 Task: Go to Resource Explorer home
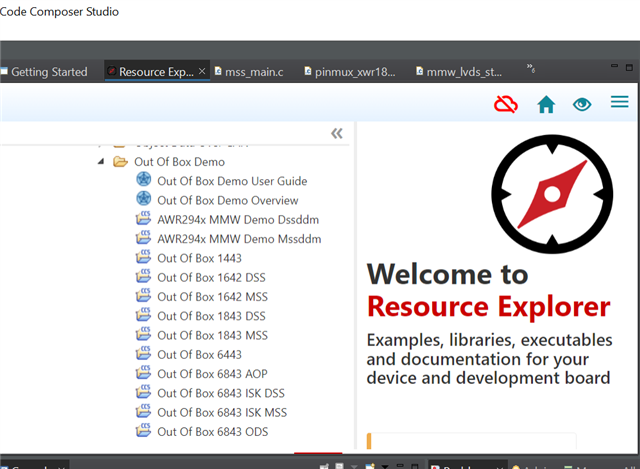(x=546, y=104)
